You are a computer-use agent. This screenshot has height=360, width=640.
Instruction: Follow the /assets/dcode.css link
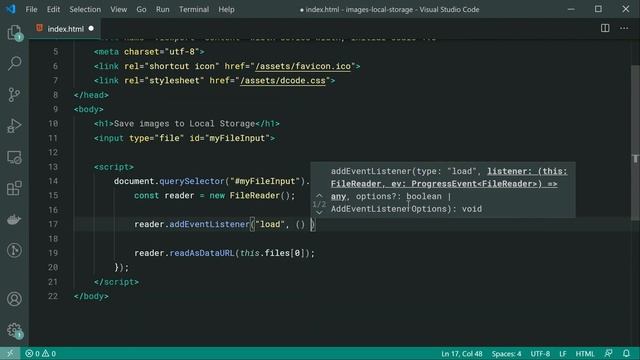283,80
